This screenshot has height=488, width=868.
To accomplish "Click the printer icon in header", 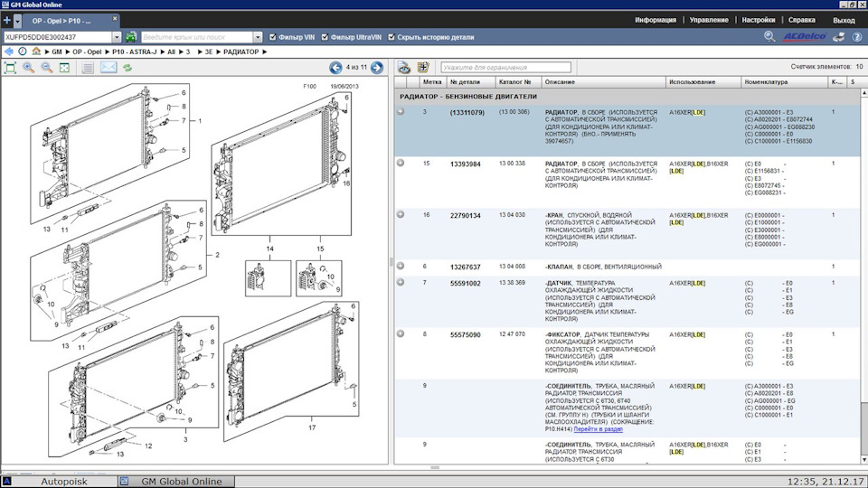I will click(839, 36).
